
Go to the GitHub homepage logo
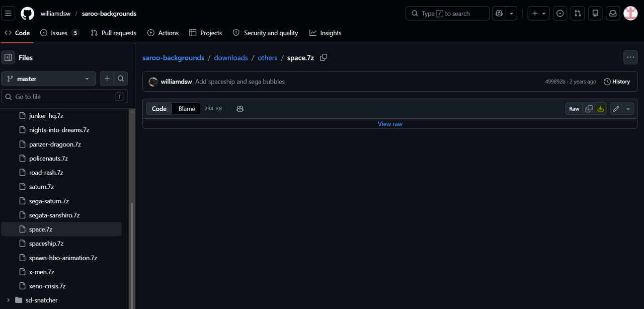(28, 14)
